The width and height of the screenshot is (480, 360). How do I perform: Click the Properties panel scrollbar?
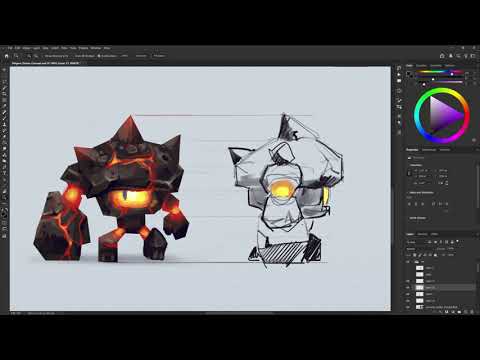click(478, 187)
